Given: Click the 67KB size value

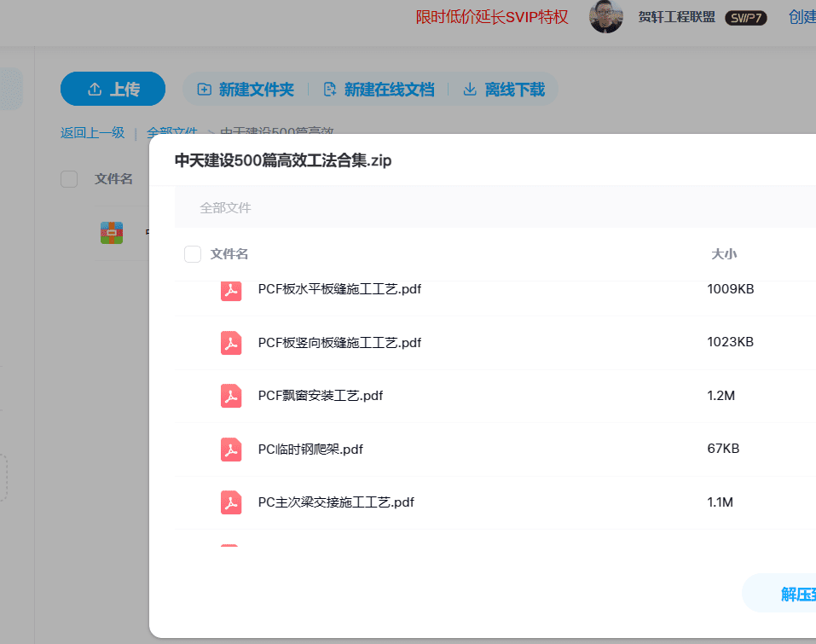Looking at the screenshot, I should [x=723, y=449].
